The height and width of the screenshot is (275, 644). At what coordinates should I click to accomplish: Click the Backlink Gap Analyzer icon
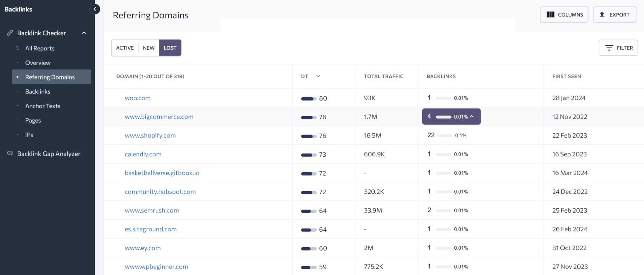click(x=10, y=154)
